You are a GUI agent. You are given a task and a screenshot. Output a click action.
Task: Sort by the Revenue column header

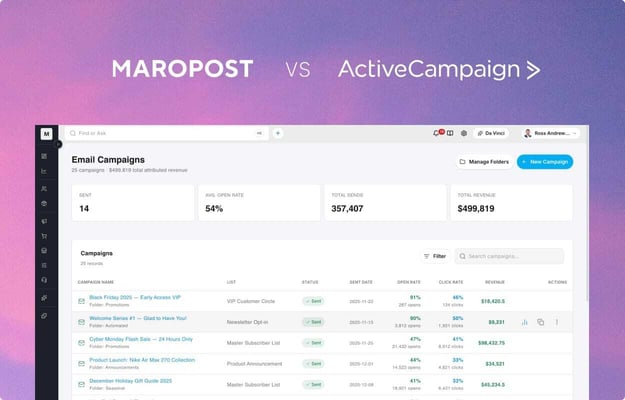tap(495, 282)
